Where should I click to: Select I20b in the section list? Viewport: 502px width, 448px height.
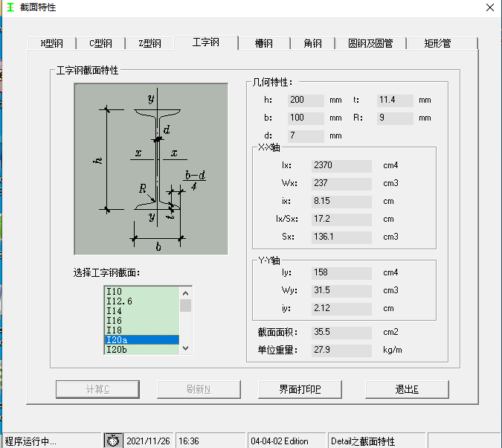(x=142, y=349)
